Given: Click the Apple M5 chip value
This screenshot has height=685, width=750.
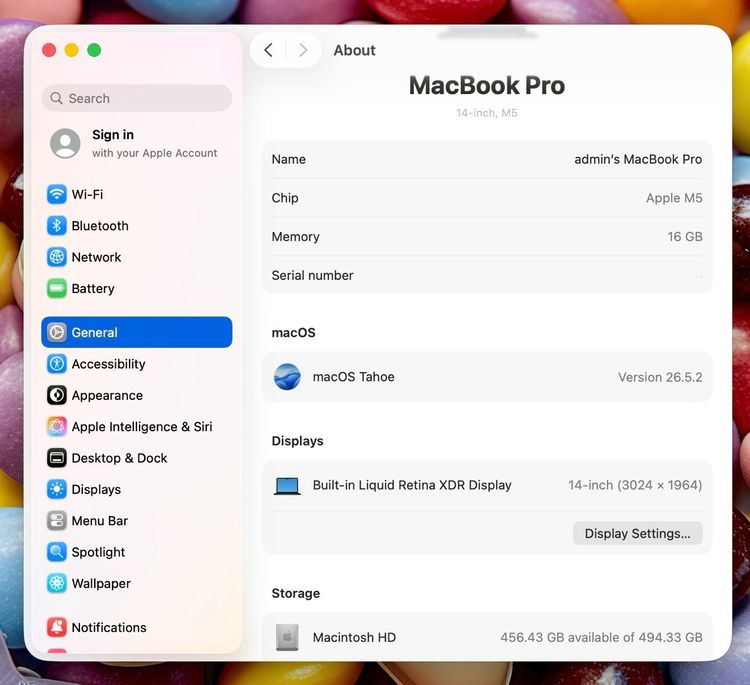Looking at the screenshot, I should 674,198.
